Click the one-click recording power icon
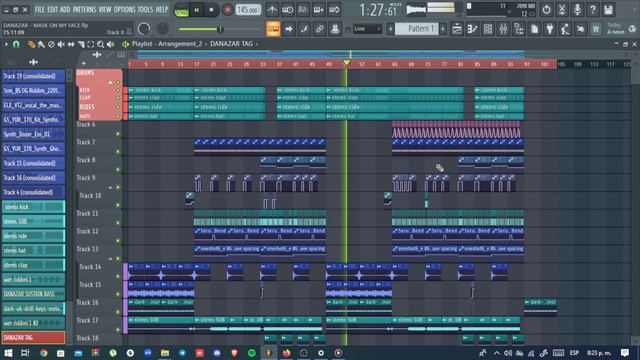Screen dimensions: 640x360 pyautogui.click(x=546, y=9)
